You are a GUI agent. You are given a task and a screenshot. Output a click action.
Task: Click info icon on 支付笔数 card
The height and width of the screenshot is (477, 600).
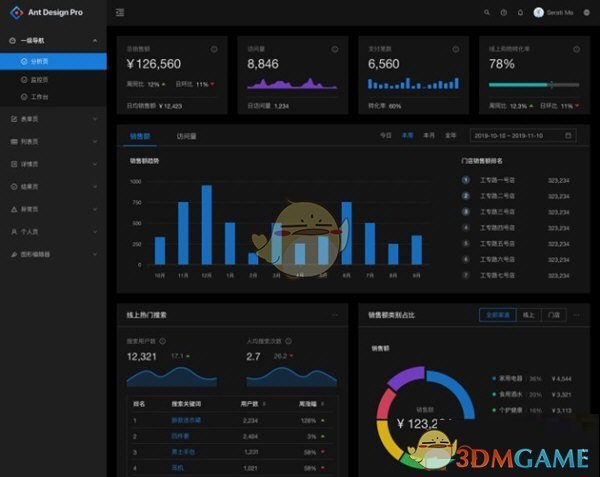pyautogui.click(x=456, y=48)
